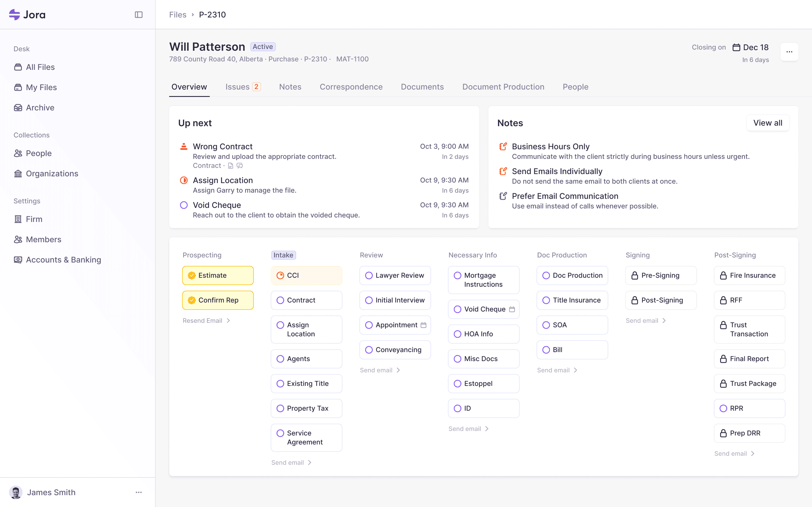Toggle the Estimate completed checkmark
Screen dimensions: 812x507
(x=192, y=275)
